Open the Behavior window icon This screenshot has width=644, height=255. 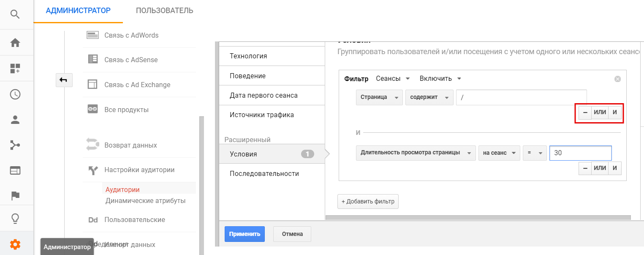[x=15, y=171]
